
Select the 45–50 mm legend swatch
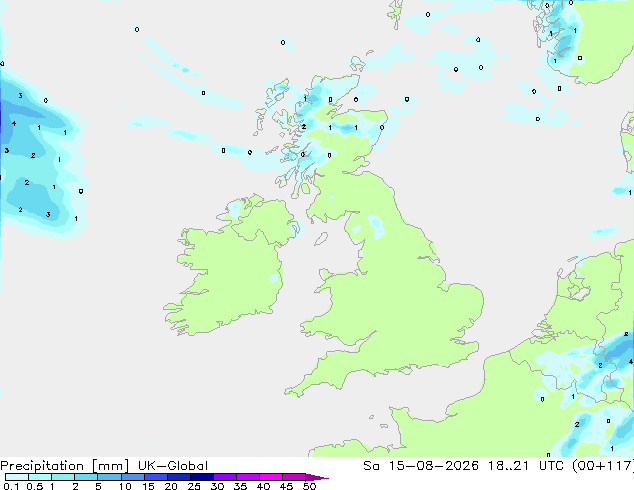pos(294,477)
